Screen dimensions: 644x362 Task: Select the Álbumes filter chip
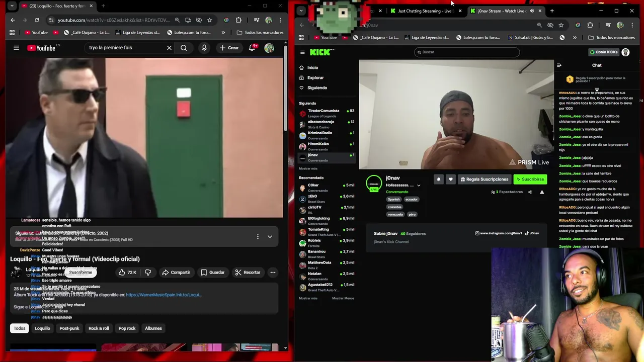(153, 328)
